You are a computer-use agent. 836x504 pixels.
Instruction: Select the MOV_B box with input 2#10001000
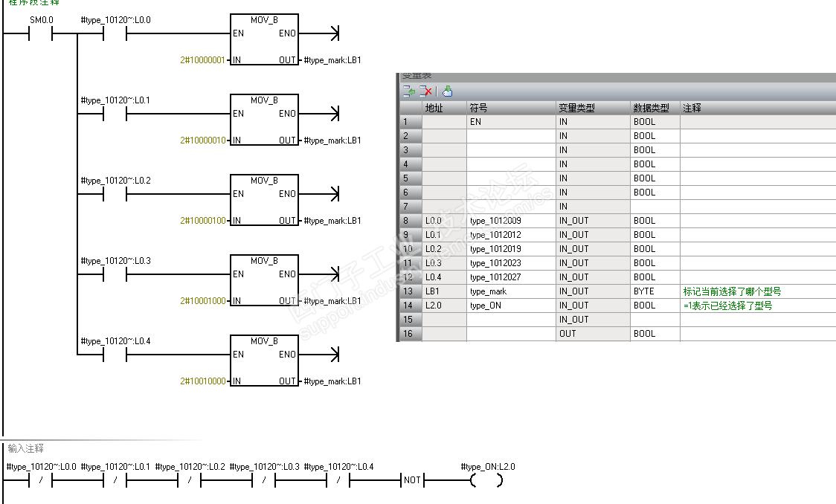pyautogui.click(x=264, y=280)
